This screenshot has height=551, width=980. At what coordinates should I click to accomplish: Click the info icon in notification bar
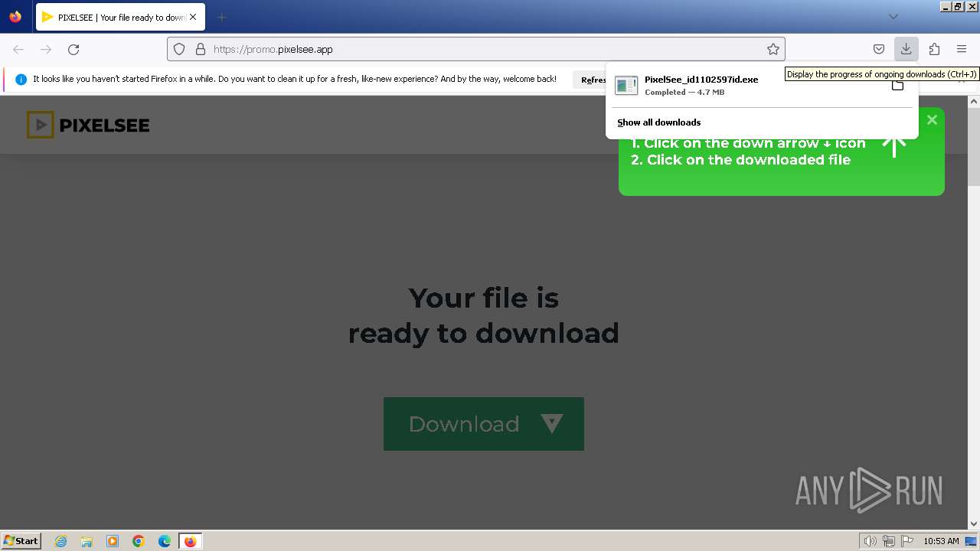[21, 80]
